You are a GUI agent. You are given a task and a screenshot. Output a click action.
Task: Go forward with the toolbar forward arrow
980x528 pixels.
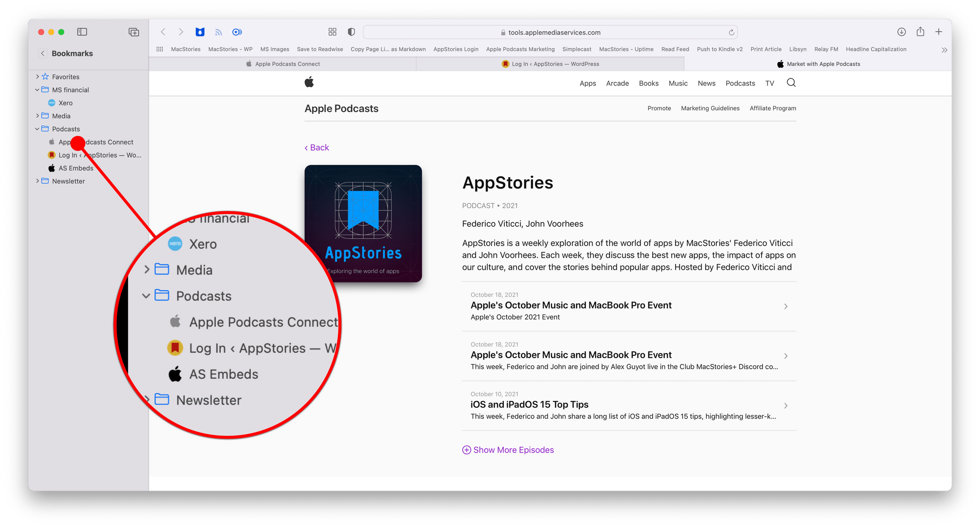(181, 32)
